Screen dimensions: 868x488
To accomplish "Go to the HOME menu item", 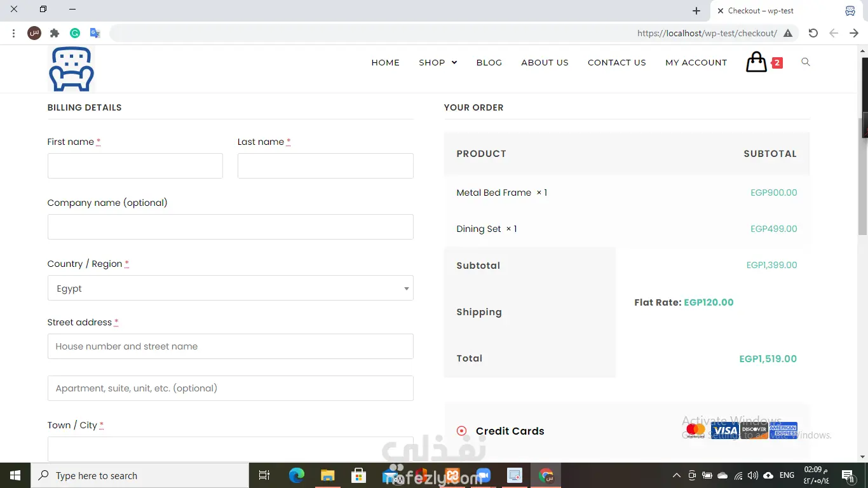I will [x=386, y=62].
